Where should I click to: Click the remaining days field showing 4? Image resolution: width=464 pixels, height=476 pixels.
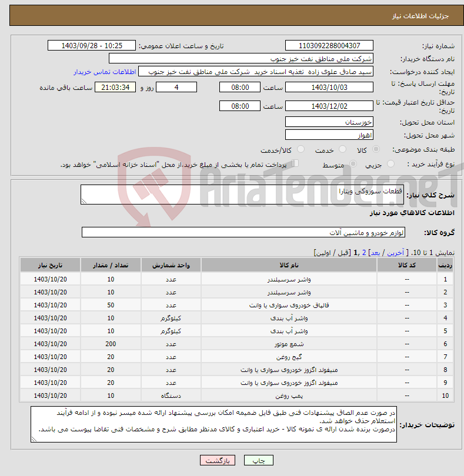tap(176, 88)
